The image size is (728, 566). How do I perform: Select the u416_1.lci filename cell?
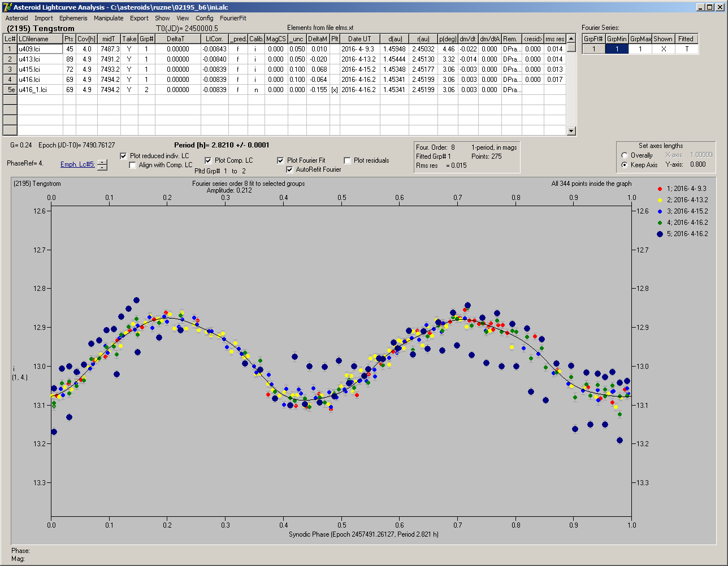coord(40,90)
